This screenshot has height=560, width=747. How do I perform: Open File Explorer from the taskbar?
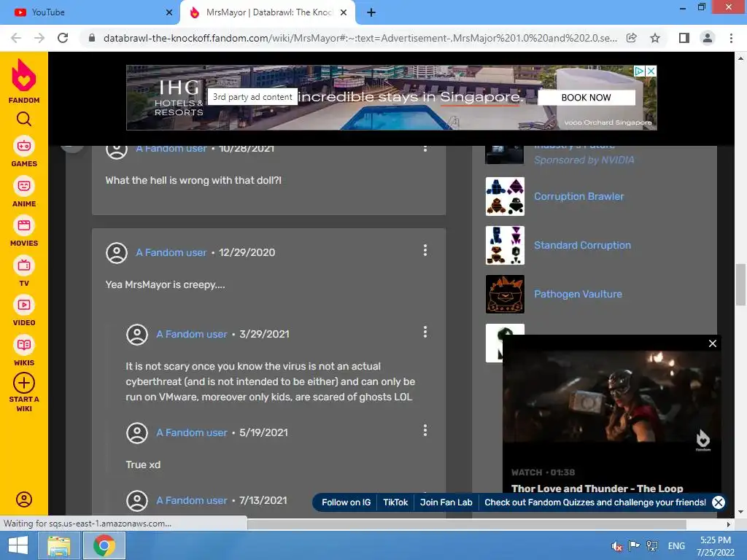59,545
